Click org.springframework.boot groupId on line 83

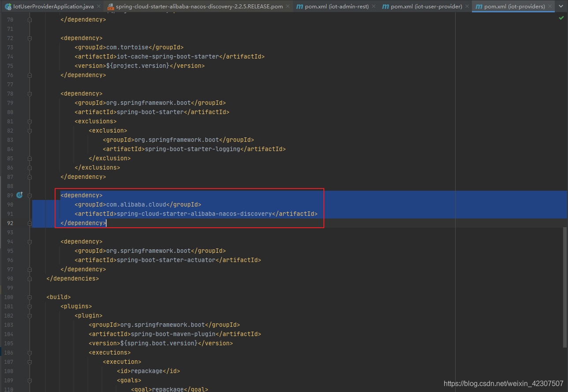click(177, 140)
